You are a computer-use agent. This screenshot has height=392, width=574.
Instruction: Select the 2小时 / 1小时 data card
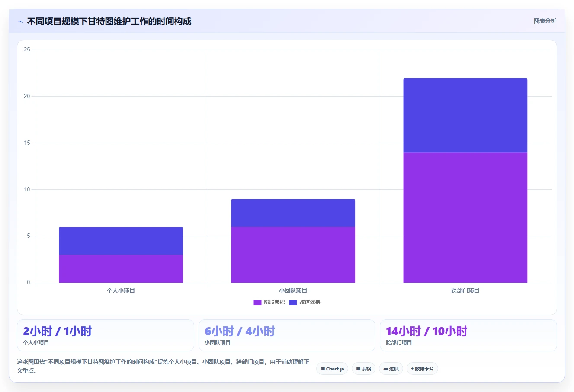pyautogui.click(x=106, y=335)
